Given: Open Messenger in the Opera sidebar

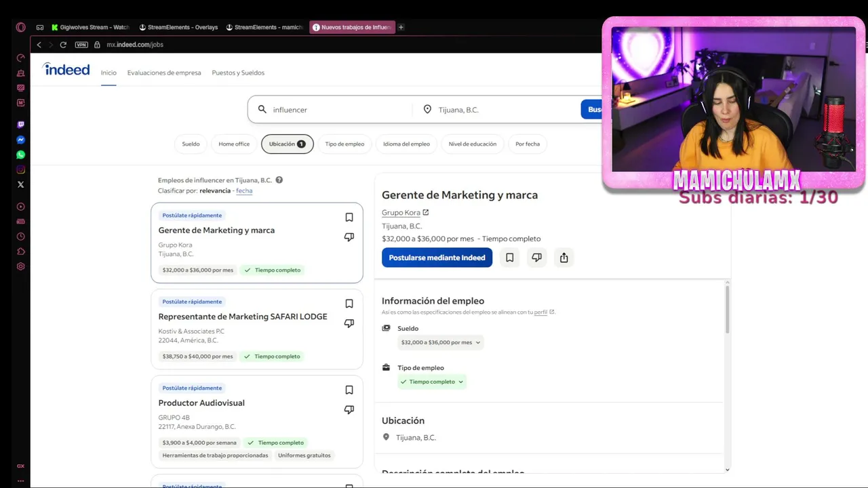Looking at the screenshot, I should coord(21,140).
